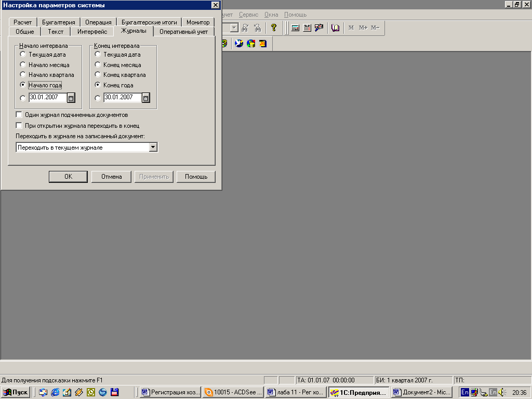
Task: Click the find next binoculars icon
Action: click(x=245, y=28)
